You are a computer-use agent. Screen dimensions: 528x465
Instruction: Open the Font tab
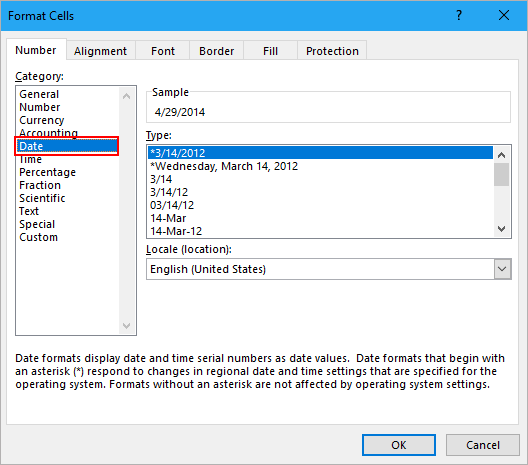pos(163,51)
